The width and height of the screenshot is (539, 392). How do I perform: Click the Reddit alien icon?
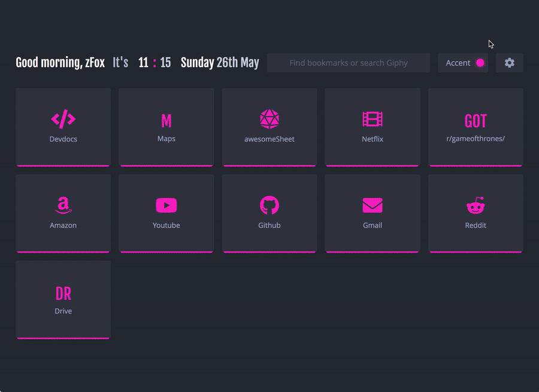[x=476, y=205]
